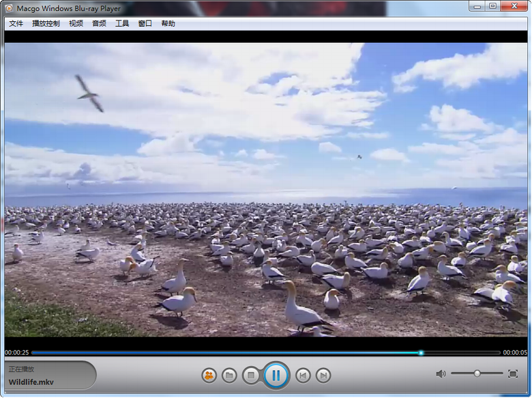The width and height of the screenshot is (532, 398).
Task: Click the open file folder icon
Action: click(229, 375)
